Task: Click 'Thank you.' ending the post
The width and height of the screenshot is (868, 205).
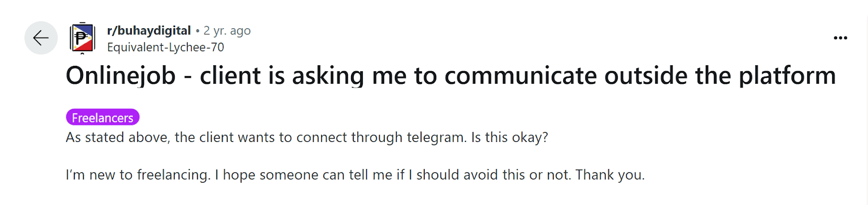Action: pyautogui.click(x=610, y=175)
